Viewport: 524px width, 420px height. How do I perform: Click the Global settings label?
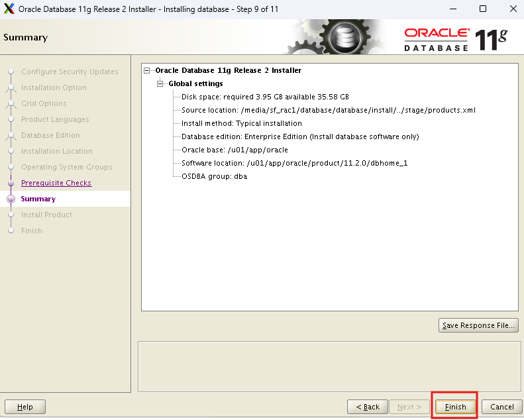tap(195, 83)
